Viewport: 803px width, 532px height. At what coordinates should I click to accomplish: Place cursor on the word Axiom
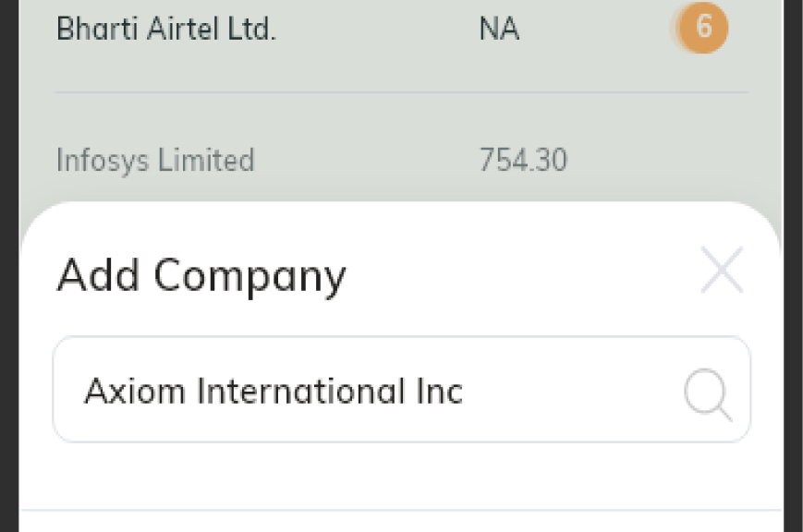point(135,392)
